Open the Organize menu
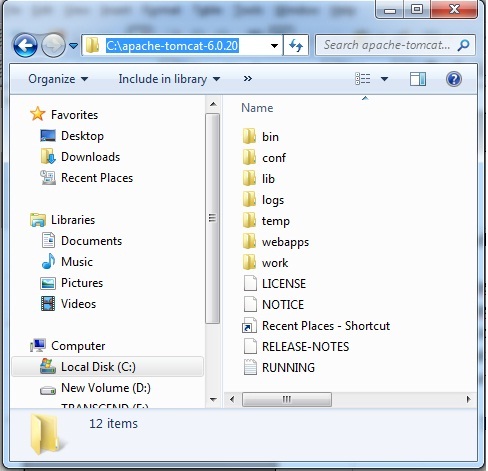This screenshot has height=471, width=488. [58, 79]
